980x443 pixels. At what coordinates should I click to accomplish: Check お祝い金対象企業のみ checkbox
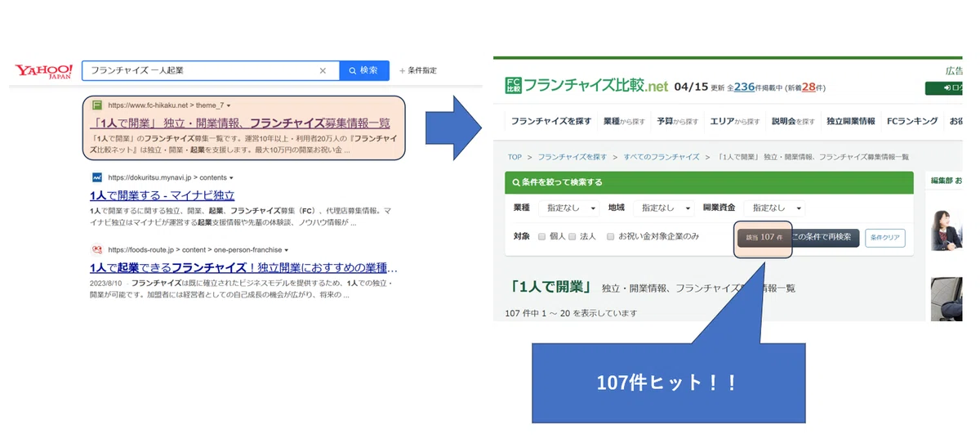click(610, 236)
